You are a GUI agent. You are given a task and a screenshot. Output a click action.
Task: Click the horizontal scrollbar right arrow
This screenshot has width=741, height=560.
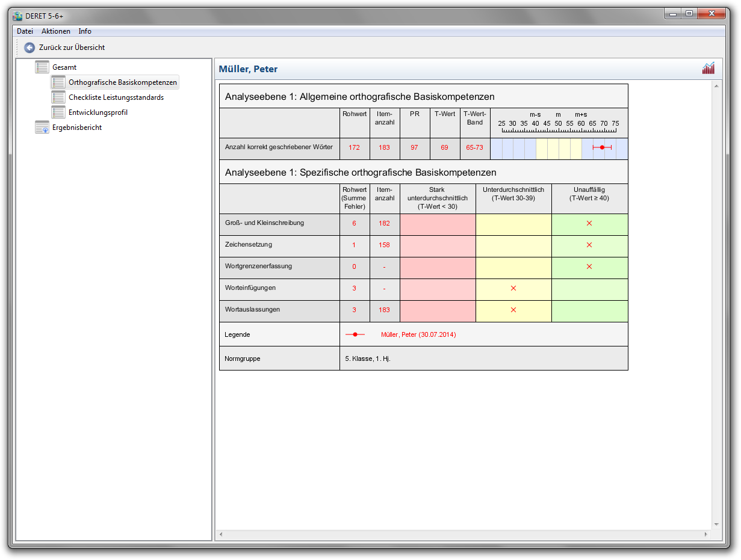706,534
